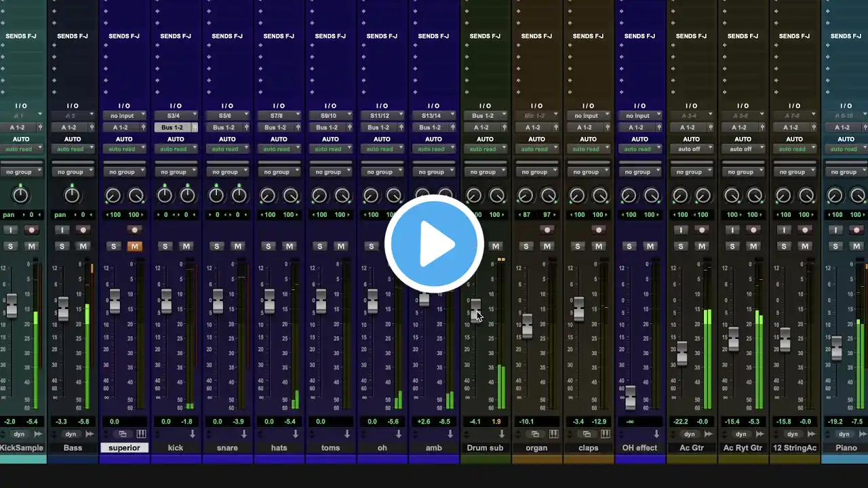Click the double-arrow icon beside Bass's dyn
Image resolution: width=868 pixels, height=488 pixels.
coord(90,434)
